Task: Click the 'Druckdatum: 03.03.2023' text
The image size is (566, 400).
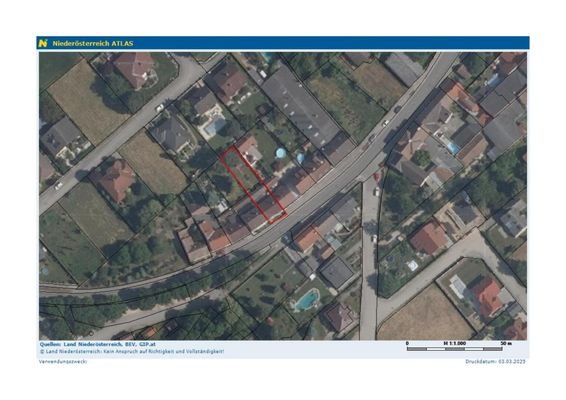Action: (495, 361)
